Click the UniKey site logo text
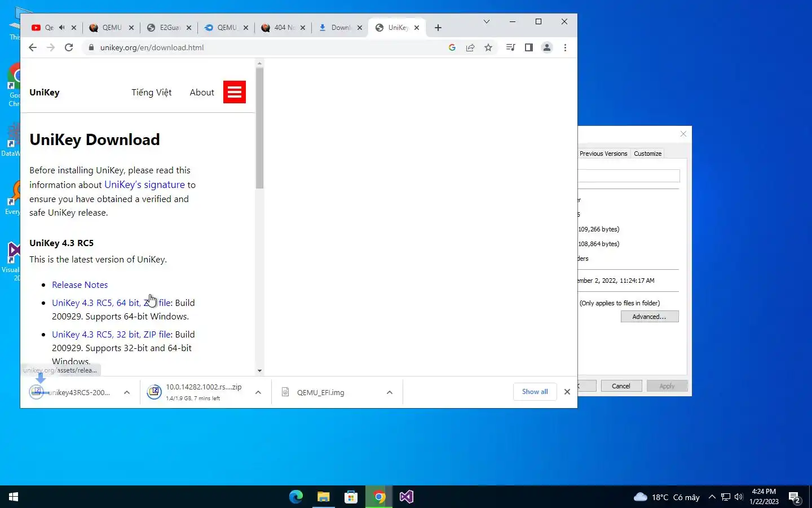The height and width of the screenshot is (508, 812). 45,92
